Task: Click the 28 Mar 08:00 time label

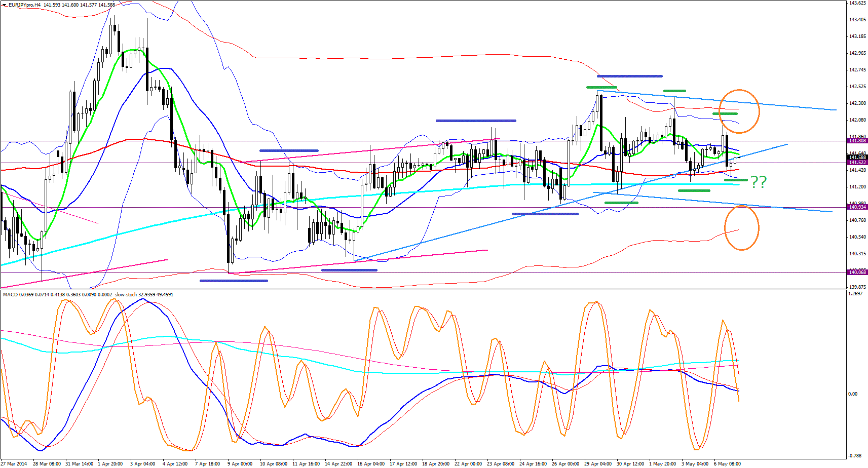Action: point(47,464)
